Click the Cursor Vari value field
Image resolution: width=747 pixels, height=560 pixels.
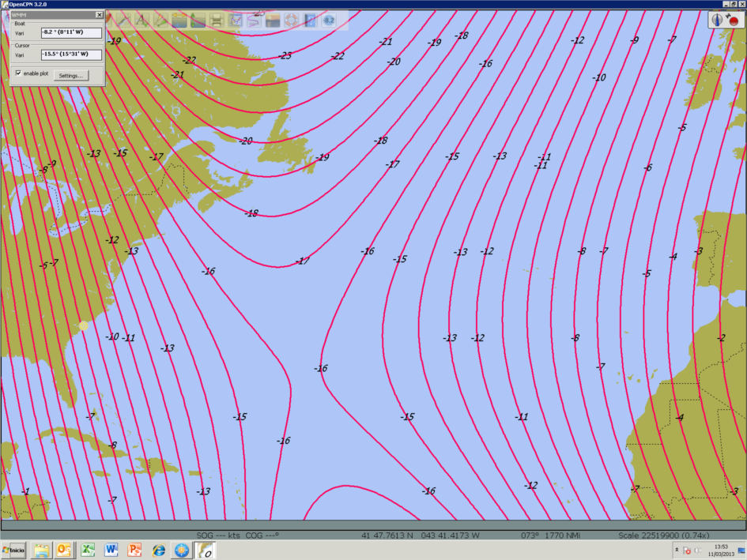point(71,54)
